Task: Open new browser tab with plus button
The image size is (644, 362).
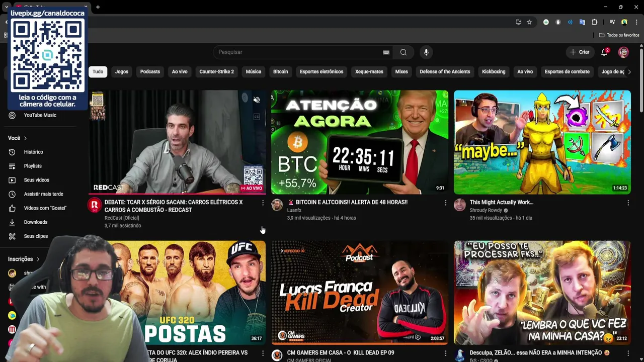Action: point(98,7)
